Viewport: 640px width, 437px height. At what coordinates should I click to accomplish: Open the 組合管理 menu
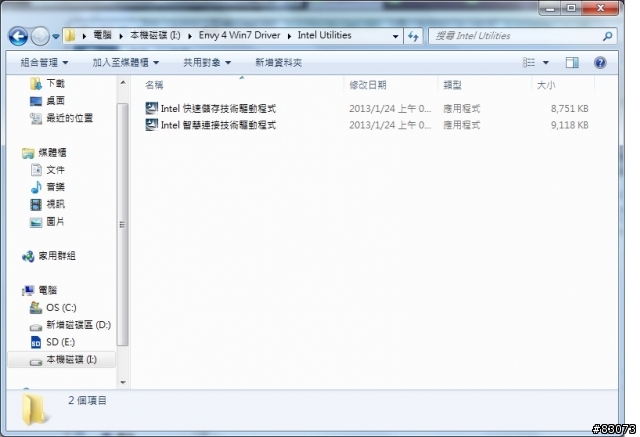tap(44, 62)
